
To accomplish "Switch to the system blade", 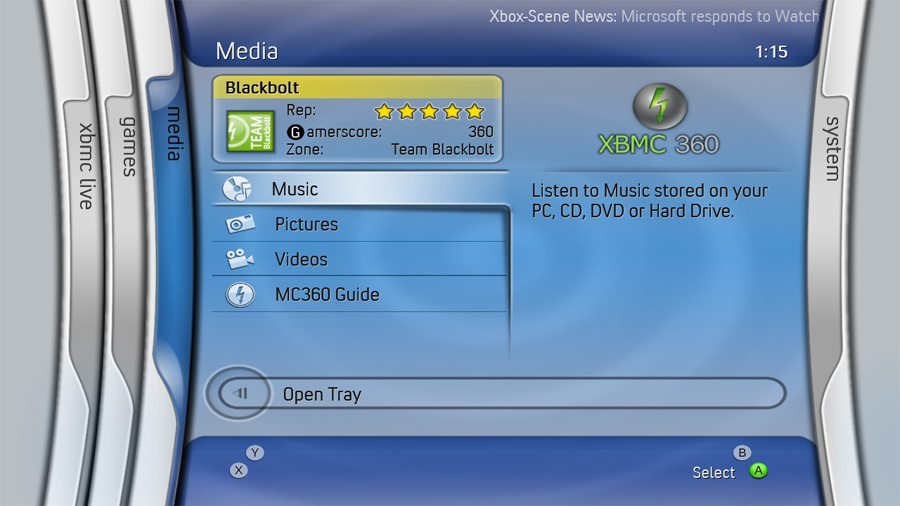I will [832, 149].
